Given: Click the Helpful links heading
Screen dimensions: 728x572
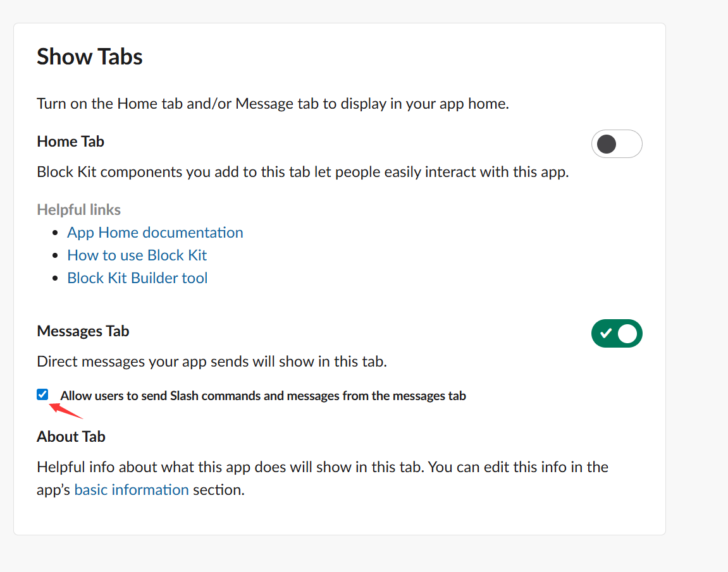Looking at the screenshot, I should point(78,210).
